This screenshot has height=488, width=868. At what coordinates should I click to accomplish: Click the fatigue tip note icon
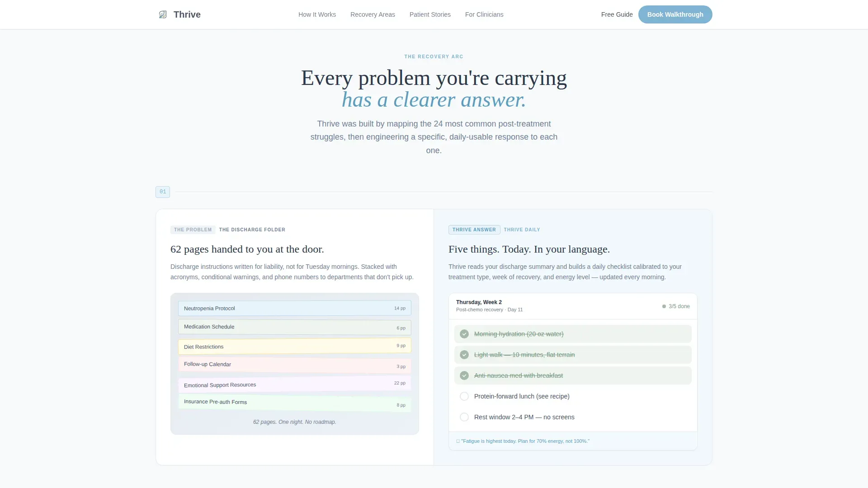[458, 441]
